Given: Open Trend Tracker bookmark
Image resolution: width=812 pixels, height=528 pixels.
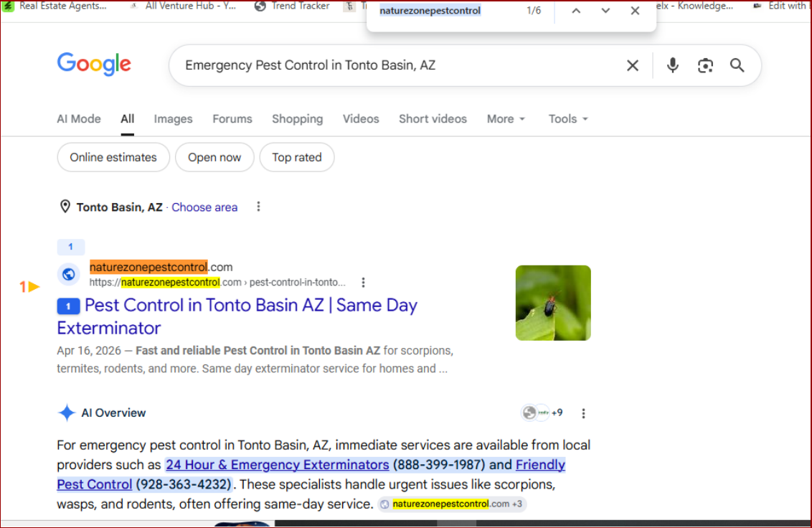Looking at the screenshot, I should coord(293,6).
